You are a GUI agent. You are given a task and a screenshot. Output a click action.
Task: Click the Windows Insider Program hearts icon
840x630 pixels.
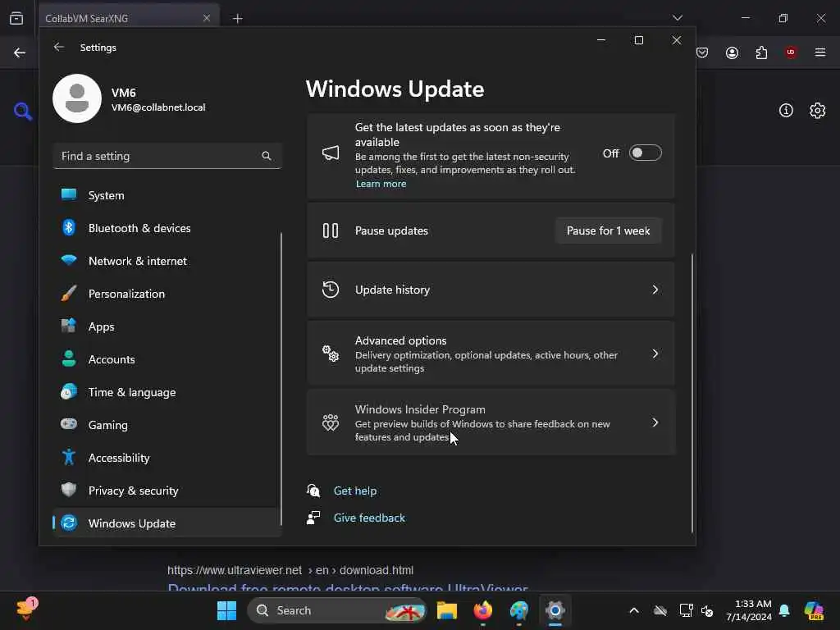(331, 422)
